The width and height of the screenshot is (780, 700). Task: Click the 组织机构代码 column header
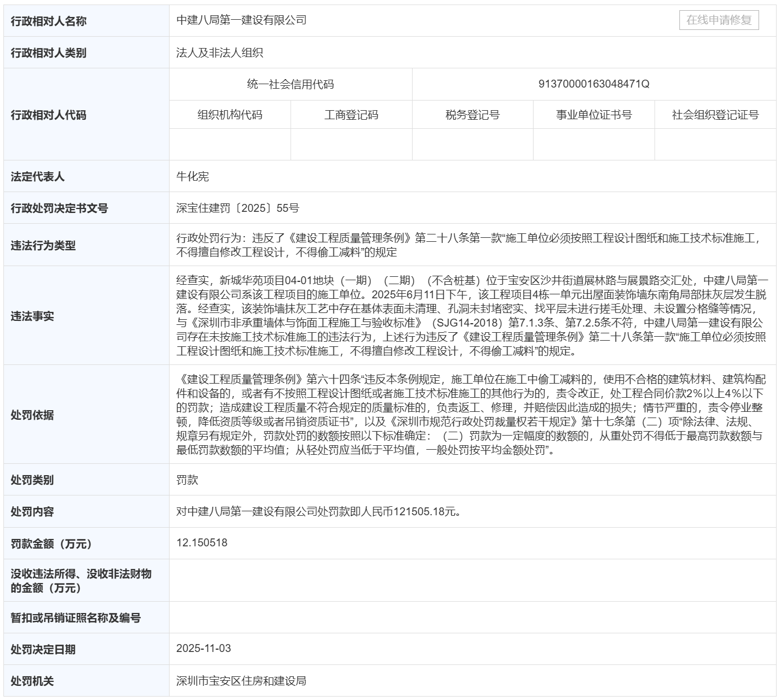[x=229, y=115]
